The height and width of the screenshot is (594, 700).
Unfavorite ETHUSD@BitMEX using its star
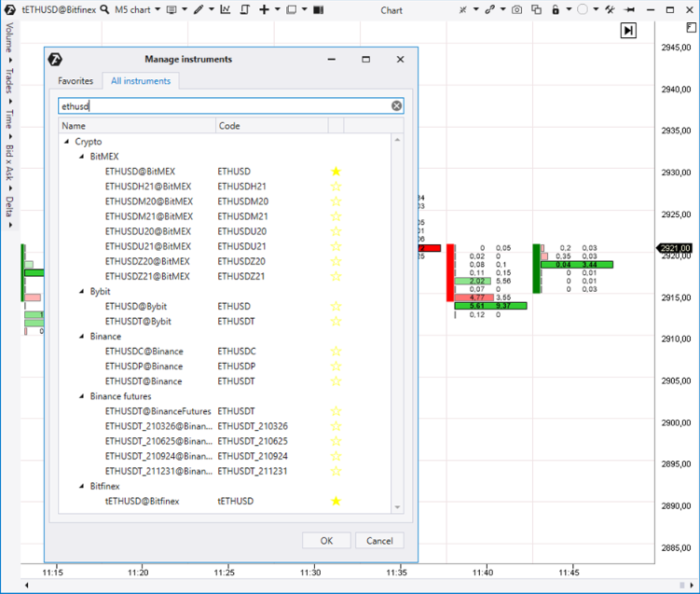(x=336, y=172)
